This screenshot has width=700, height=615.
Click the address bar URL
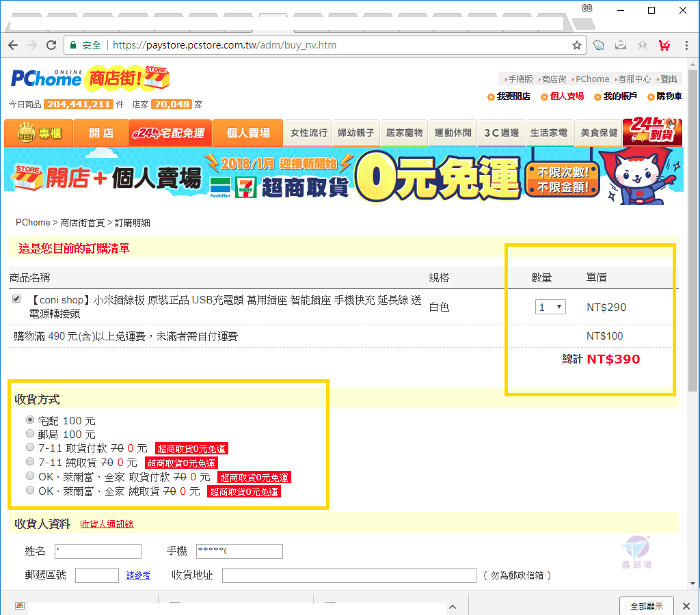pyautogui.click(x=224, y=45)
